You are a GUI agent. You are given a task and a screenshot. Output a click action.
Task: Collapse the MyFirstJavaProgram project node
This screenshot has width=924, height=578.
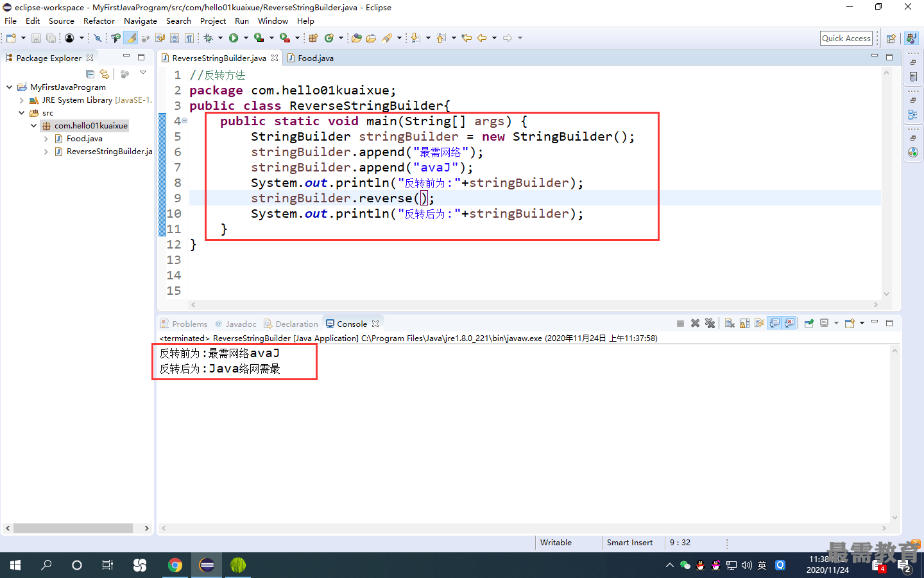pyautogui.click(x=9, y=87)
